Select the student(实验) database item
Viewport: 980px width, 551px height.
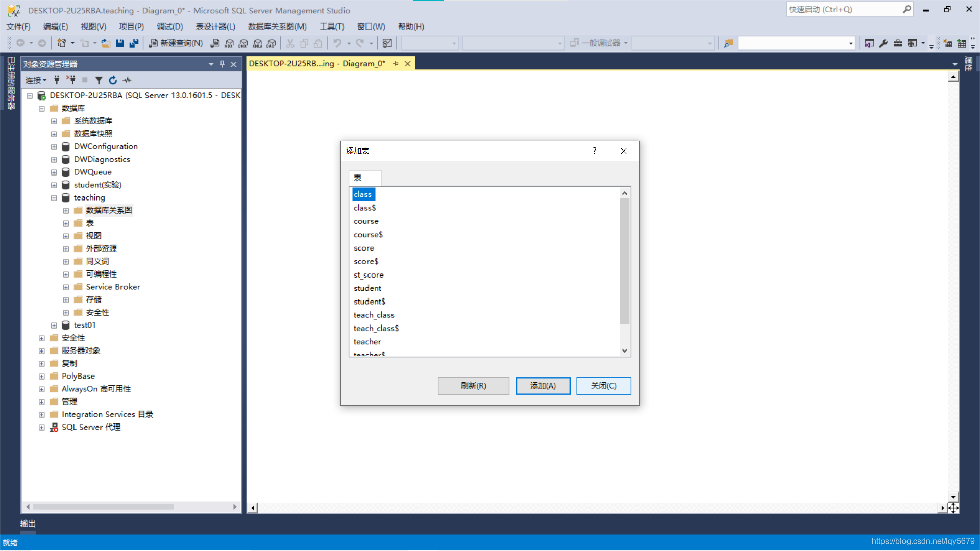[x=97, y=185]
